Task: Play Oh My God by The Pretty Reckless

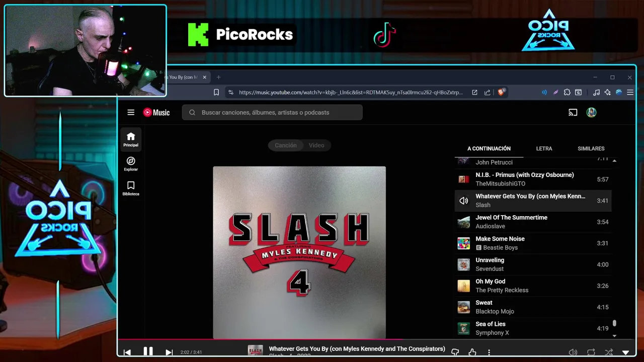Action: point(533,286)
